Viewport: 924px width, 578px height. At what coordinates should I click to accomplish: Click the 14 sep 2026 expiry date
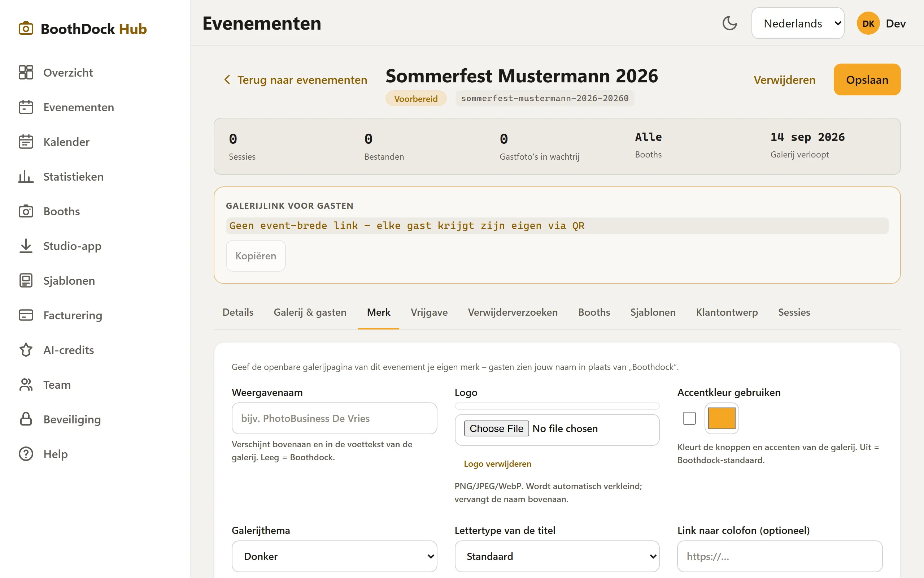807,137
